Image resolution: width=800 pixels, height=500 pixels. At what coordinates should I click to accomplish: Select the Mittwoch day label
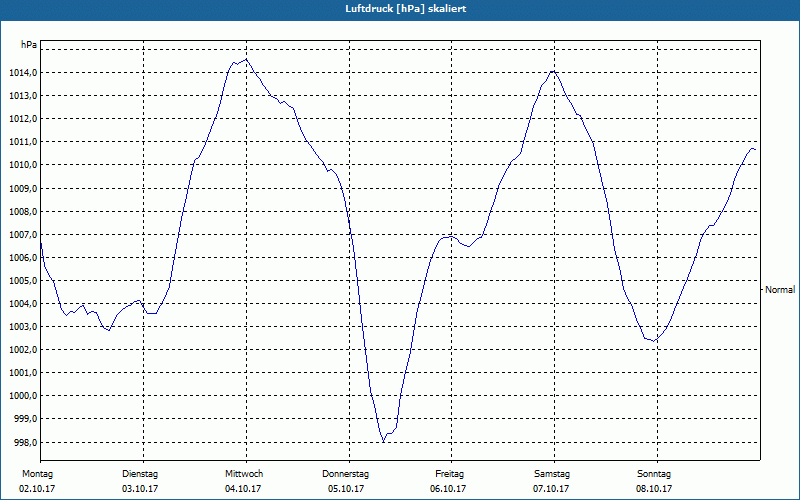pos(244,474)
